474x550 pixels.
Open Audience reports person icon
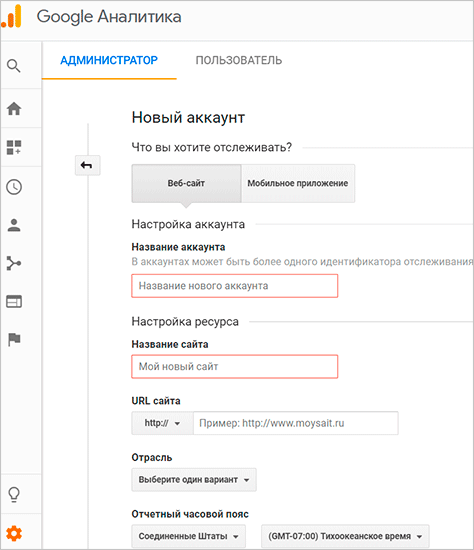[14, 225]
